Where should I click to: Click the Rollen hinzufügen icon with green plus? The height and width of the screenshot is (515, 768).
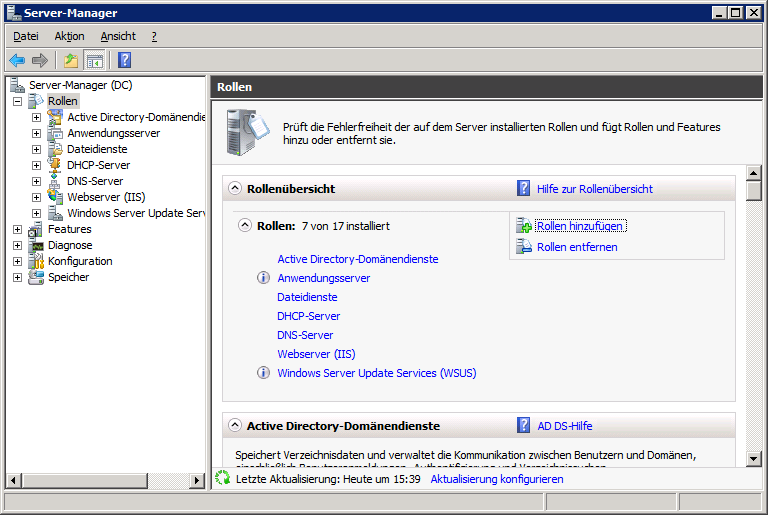coord(524,225)
